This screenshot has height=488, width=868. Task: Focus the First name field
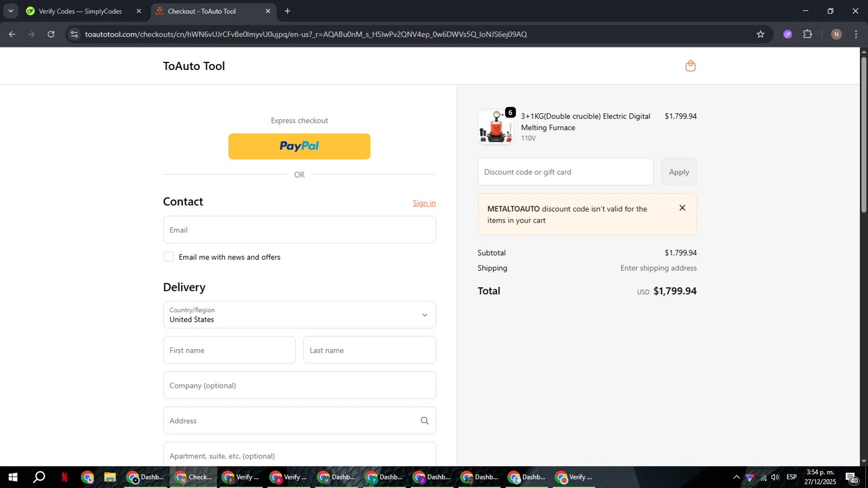tap(229, 350)
